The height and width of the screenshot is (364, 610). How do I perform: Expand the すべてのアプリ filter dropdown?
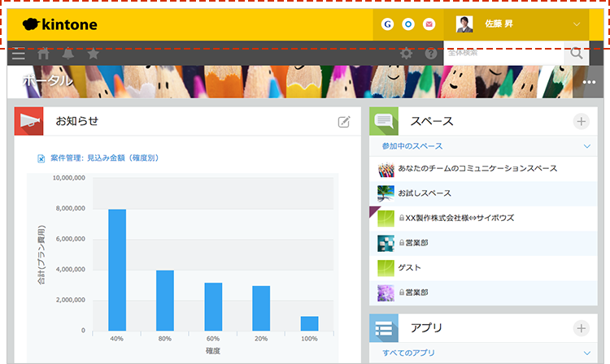587,353
